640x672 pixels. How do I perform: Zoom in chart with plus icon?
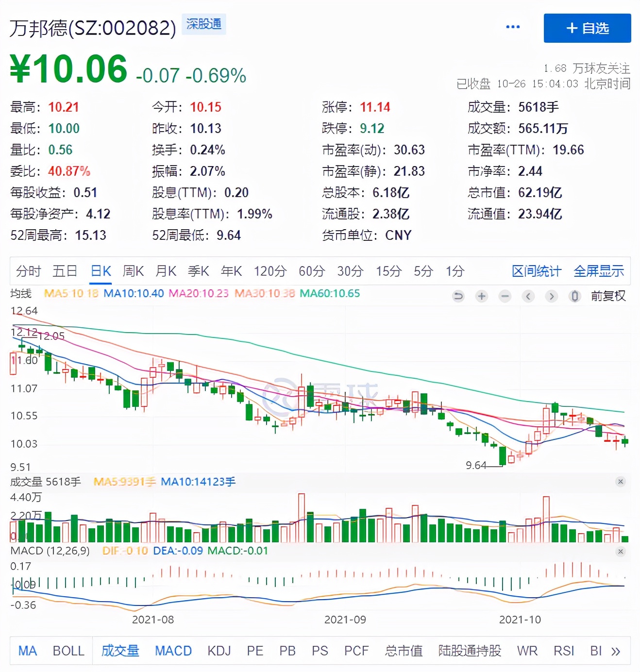[481, 296]
